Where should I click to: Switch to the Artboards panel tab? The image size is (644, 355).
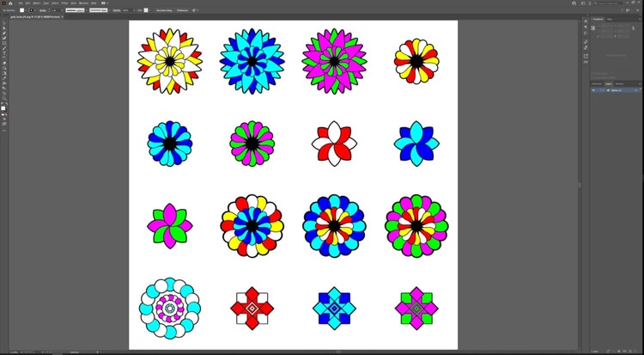click(597, 83)
